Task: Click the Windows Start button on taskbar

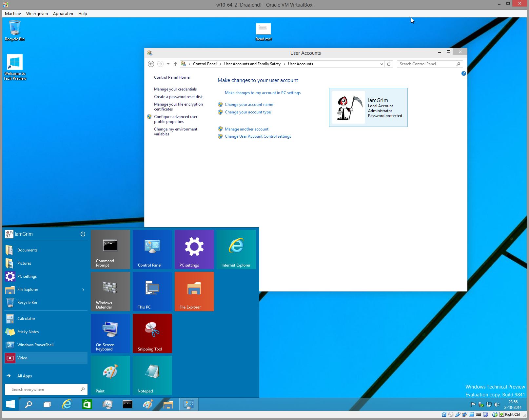Action: tap(10, 404)
